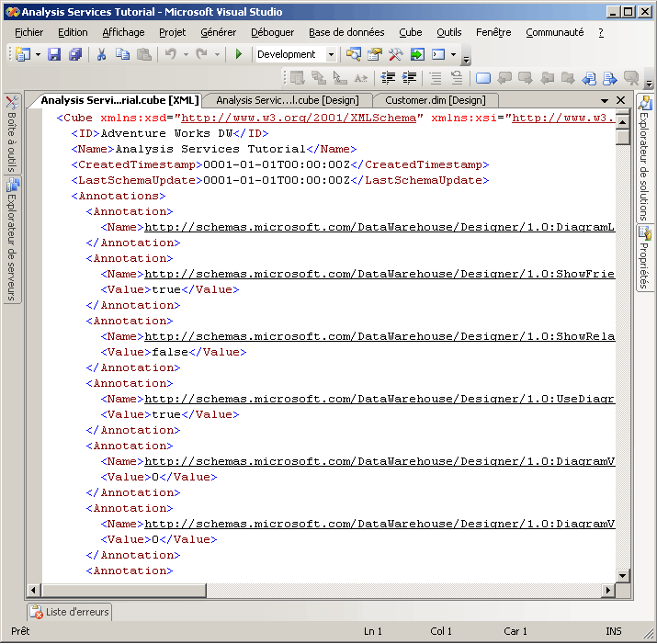This screenshot has height=644, width=657.
Task: Open the Edition menu
Action: click(x=73, y=32)
